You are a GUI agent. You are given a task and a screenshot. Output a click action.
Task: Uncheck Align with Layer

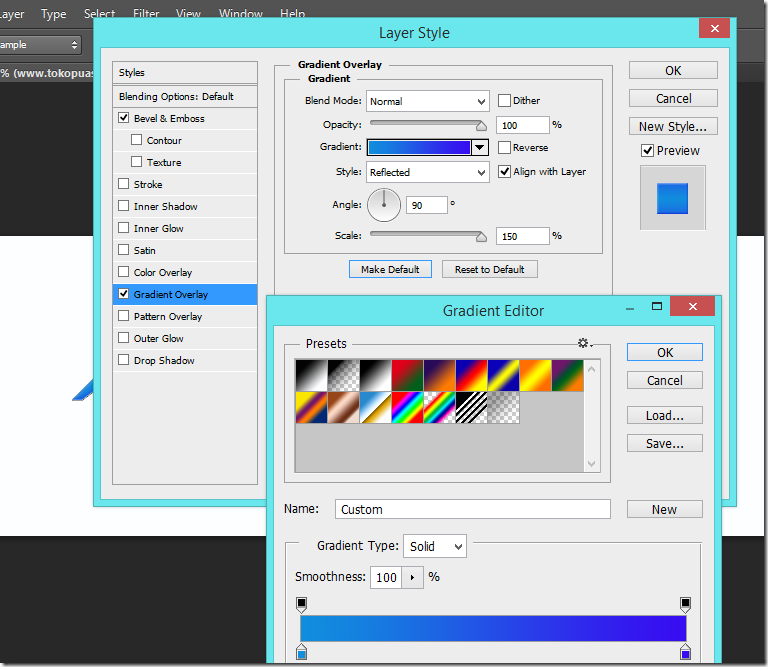504,171
